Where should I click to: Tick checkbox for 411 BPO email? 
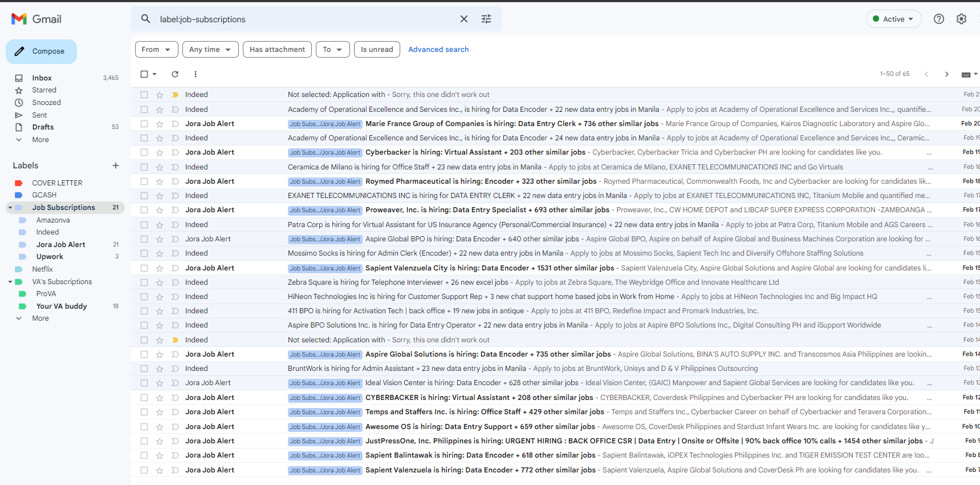pos(144,311)
